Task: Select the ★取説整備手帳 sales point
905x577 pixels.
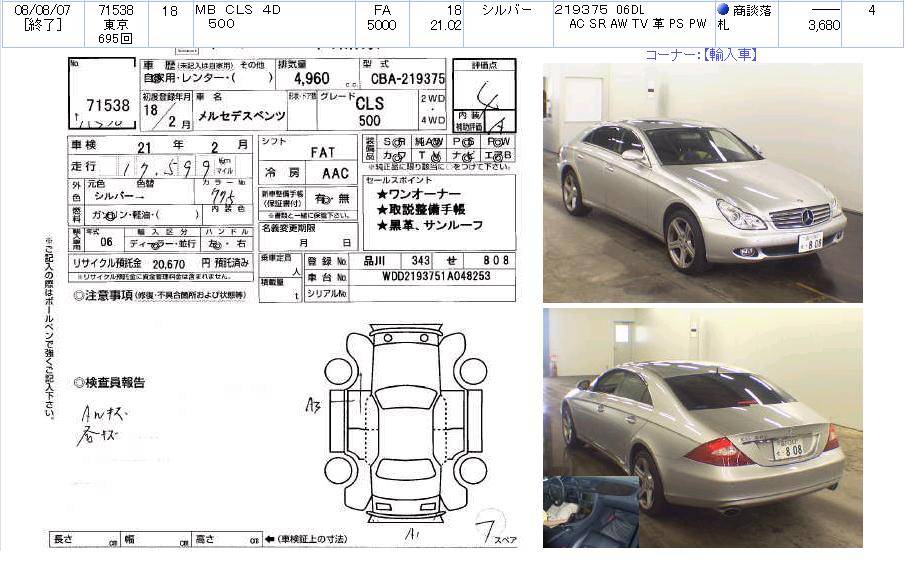Action: (x=421, y=209)
